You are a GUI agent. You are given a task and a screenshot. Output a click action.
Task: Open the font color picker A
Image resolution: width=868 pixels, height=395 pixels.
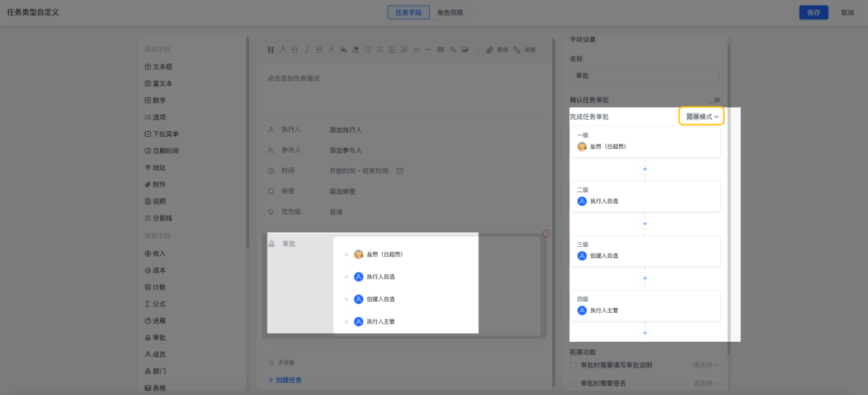331,49
